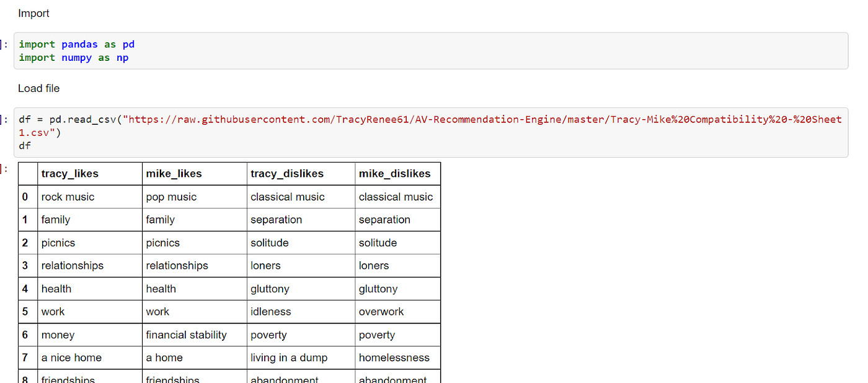Click the "rock music" cell
The height and width of the screenshot is (383, 868).
click(68, 197)
